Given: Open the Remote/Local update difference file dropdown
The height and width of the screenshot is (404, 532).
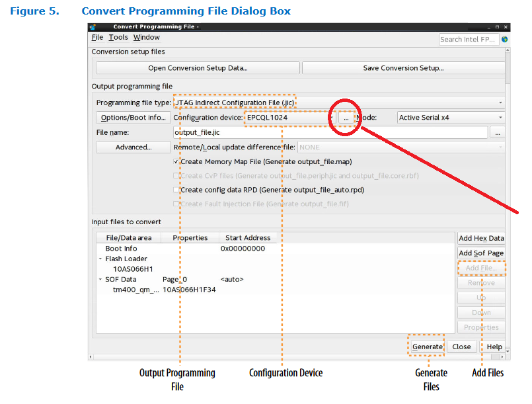Looking at the screenshot, I should tap(401, 147).
